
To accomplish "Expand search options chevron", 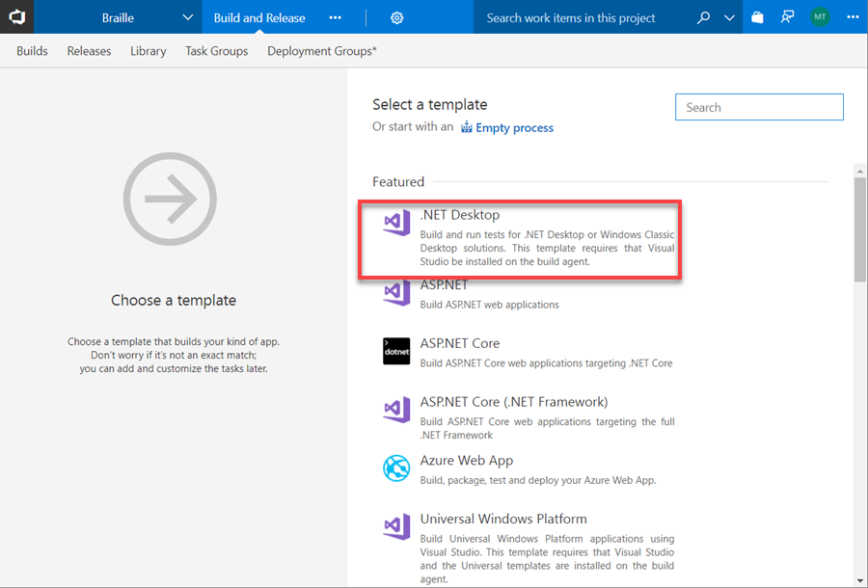I will [x=730, y=17].
